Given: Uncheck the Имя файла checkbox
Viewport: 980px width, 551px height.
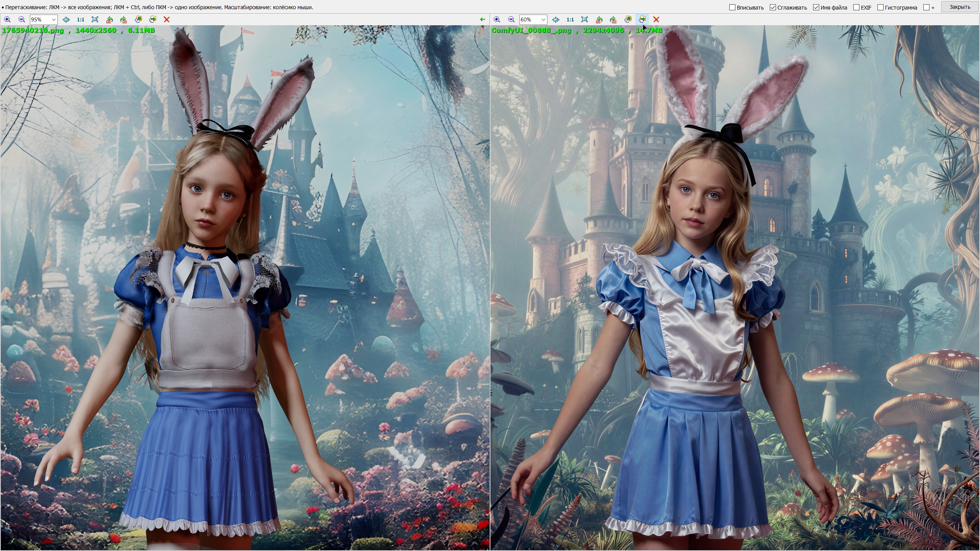Looking at the screenshot, I should 816,7.
